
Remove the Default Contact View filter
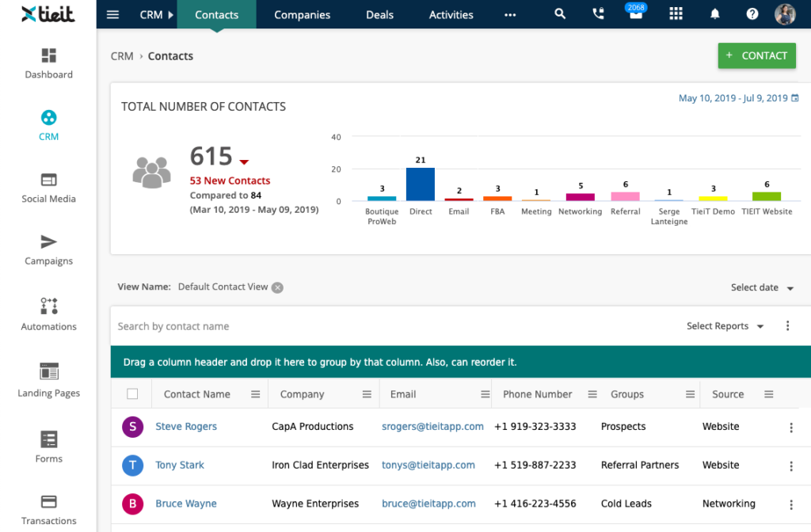click(277, 287)
